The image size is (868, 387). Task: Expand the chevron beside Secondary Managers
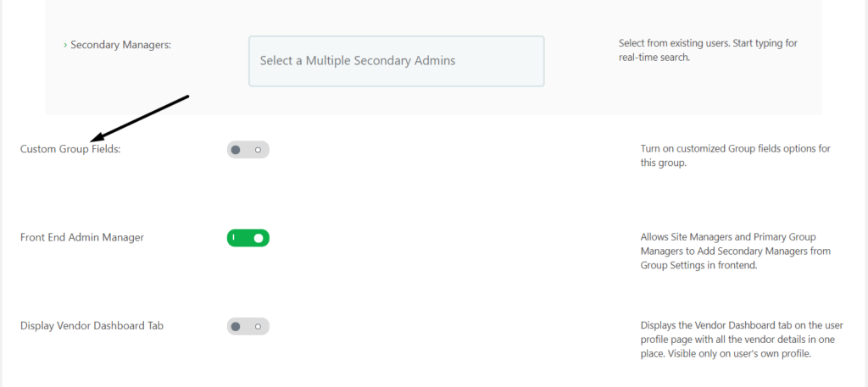tap(65, 45)
